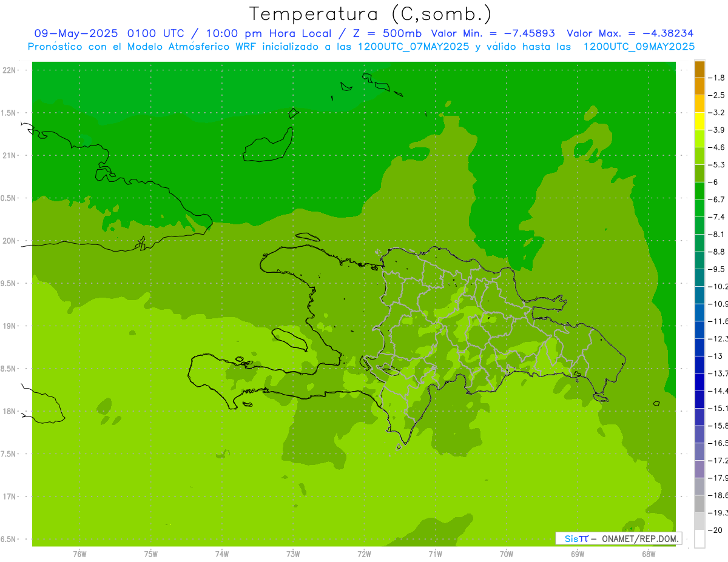Click the '9.5N' latitude axis label
Viewport: 728px width, 562px height.
(x=8, y=284)
